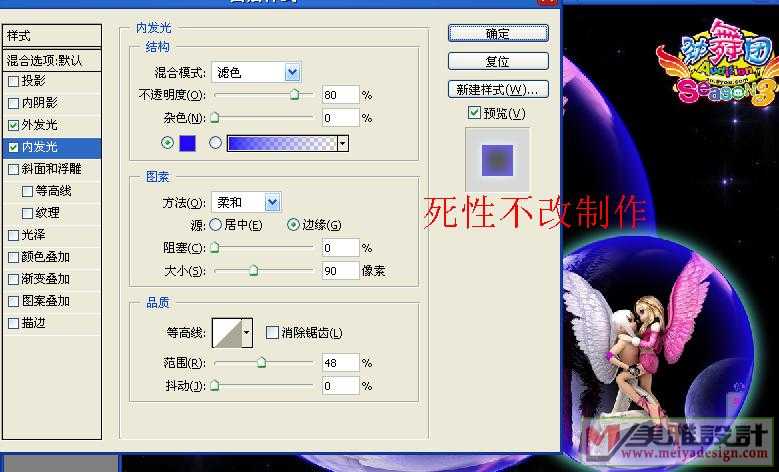The image size is (779, 472).
Task: Select the gradient radio button
Action: point(215,143)
